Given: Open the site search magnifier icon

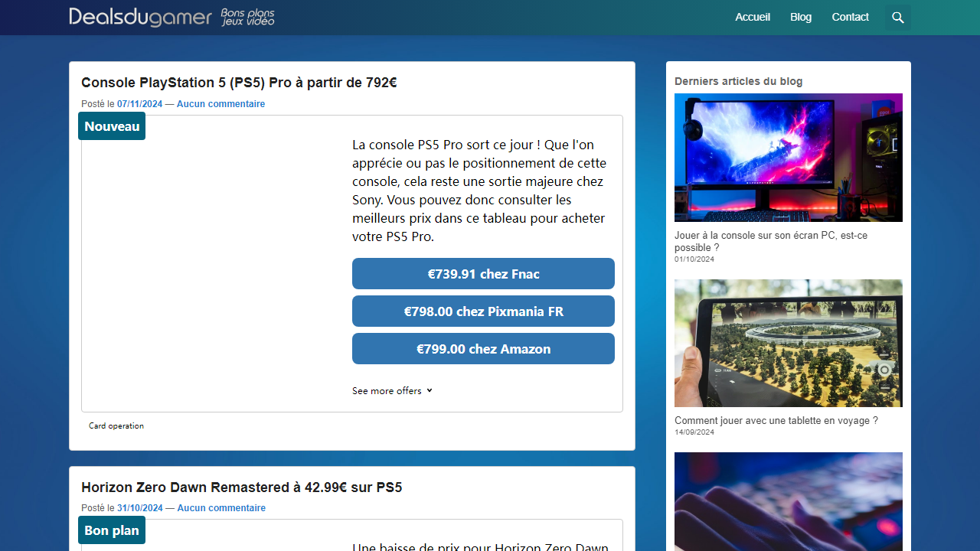Looking at the screenshot, I should pyautogui.click(x=897, y=17).
